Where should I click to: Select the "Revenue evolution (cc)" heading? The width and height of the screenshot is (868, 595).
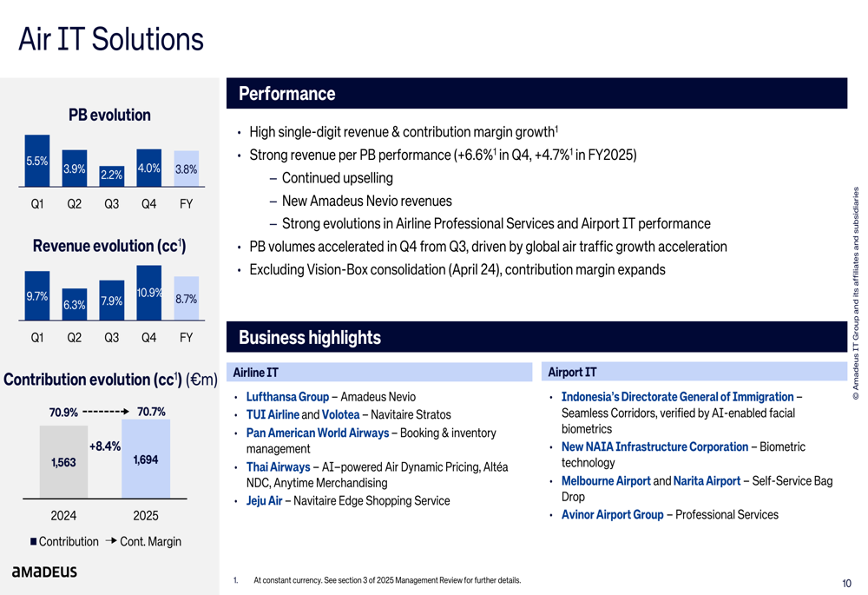click(x=109, y=246)
